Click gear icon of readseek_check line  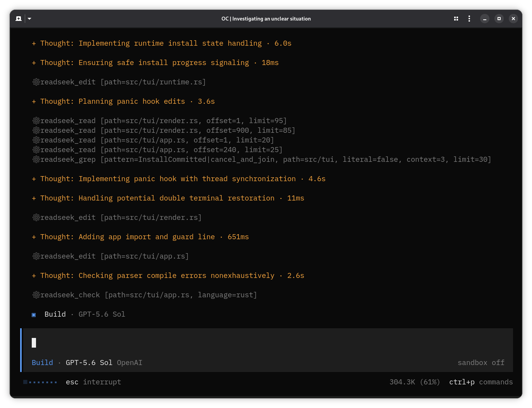(36, 295)
